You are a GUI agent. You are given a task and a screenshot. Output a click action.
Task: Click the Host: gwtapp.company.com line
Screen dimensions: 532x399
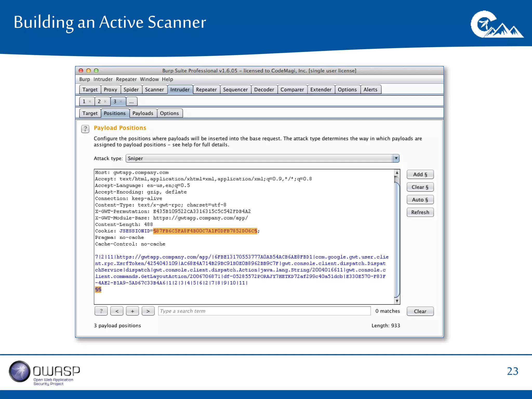tap(132, 172)
